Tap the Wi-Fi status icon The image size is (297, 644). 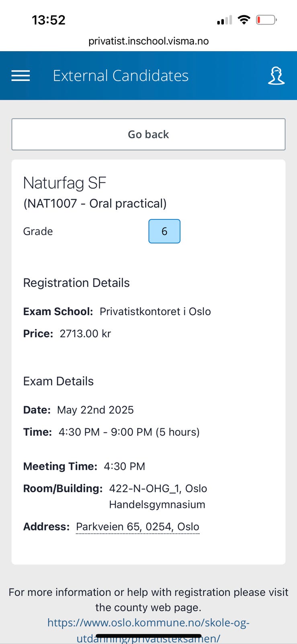(244, 20)
